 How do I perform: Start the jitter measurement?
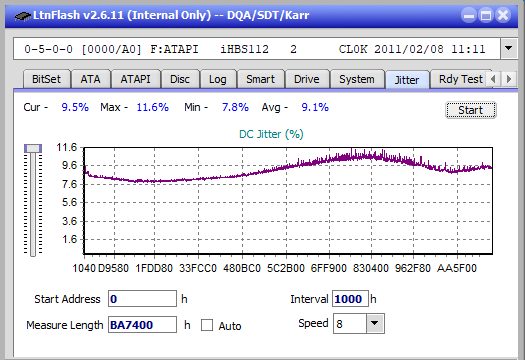click(x=471, y=110)
